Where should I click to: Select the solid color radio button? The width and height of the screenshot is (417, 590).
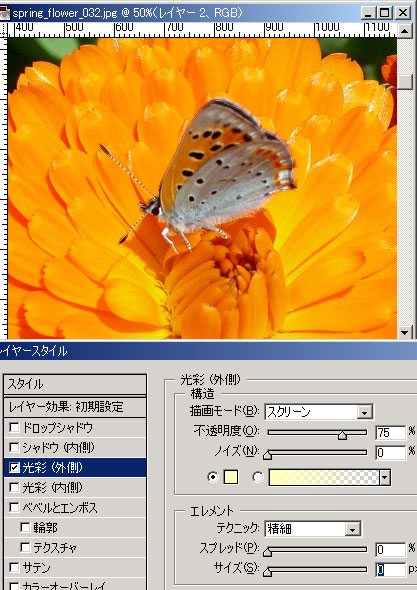213,477
